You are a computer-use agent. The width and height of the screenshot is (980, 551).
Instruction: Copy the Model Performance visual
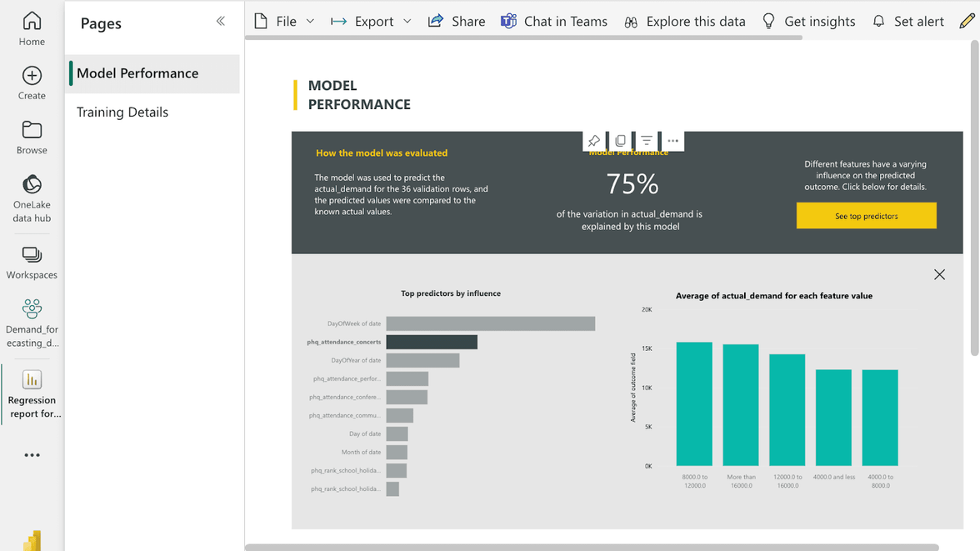(620, 140)
